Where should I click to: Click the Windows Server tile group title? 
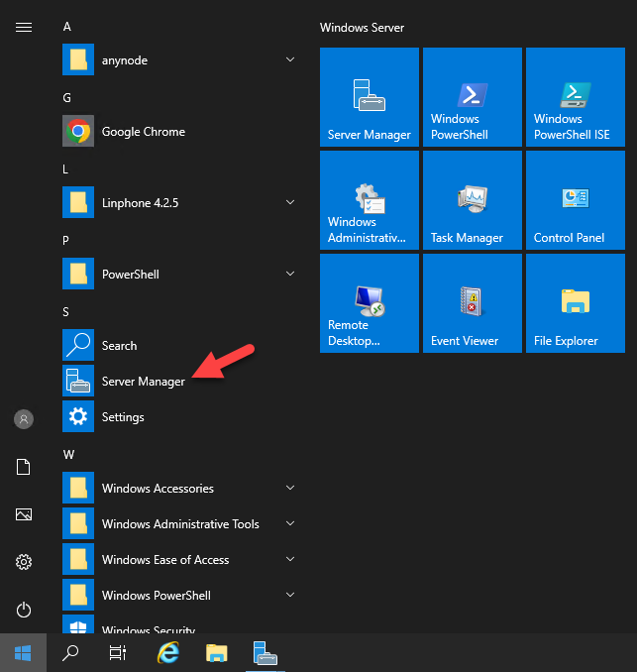coord(362,28)
